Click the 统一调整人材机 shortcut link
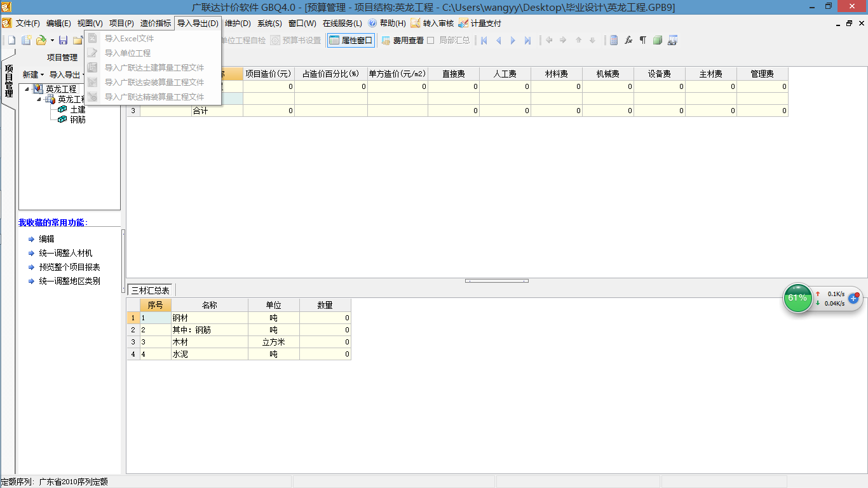 click(65, 253)
